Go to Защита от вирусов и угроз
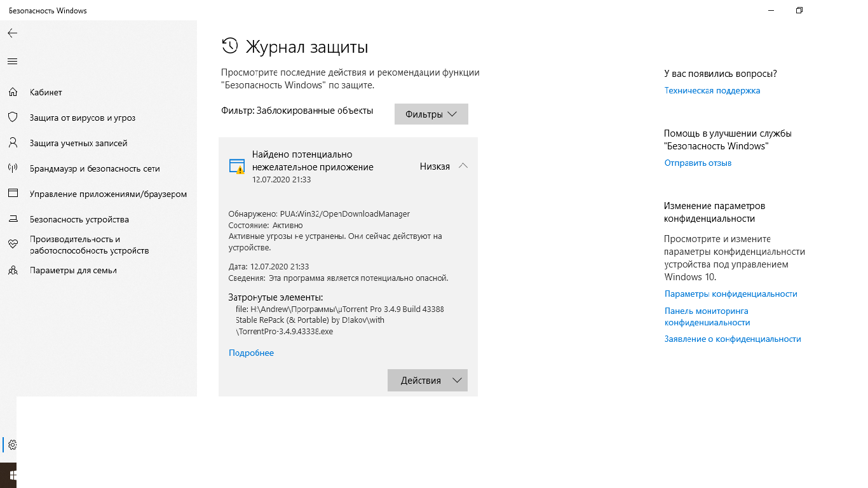868x488 pixels. 83,118
